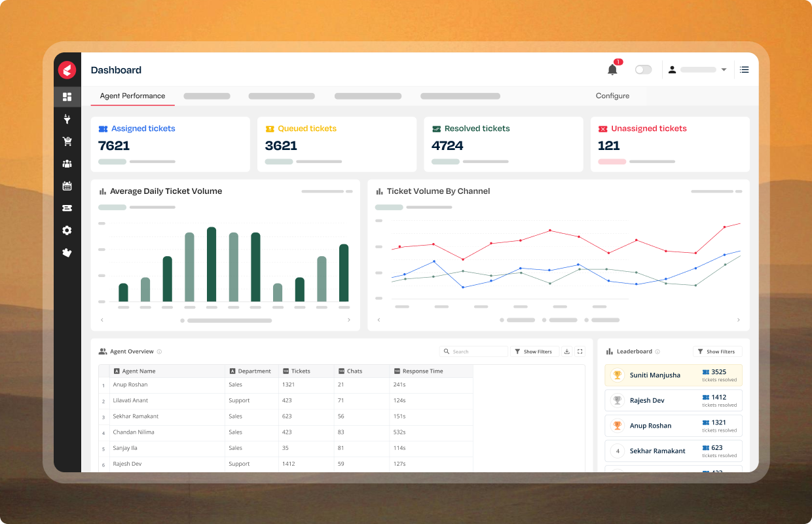Show filters for Agent Overview
This screenshot has height=524, width=812.
point(534,352)
